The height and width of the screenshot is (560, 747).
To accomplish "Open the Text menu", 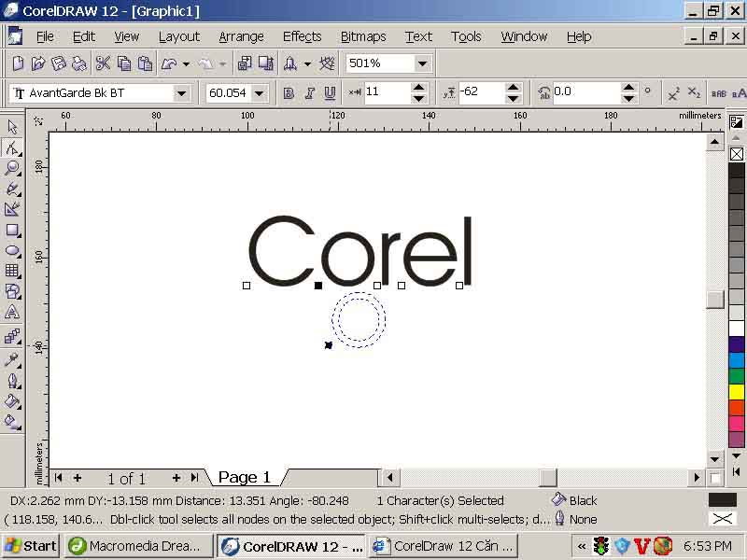I will (x=418, y=36).
